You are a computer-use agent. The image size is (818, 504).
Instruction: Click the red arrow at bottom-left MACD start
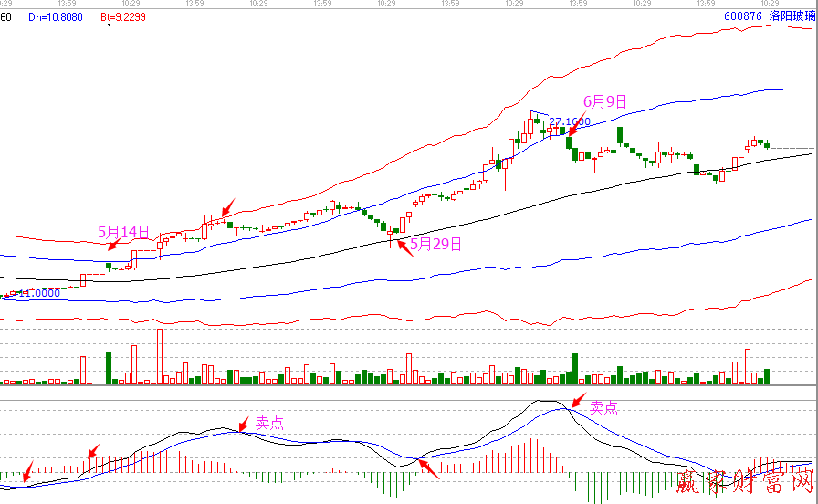(x=26, y=472)
